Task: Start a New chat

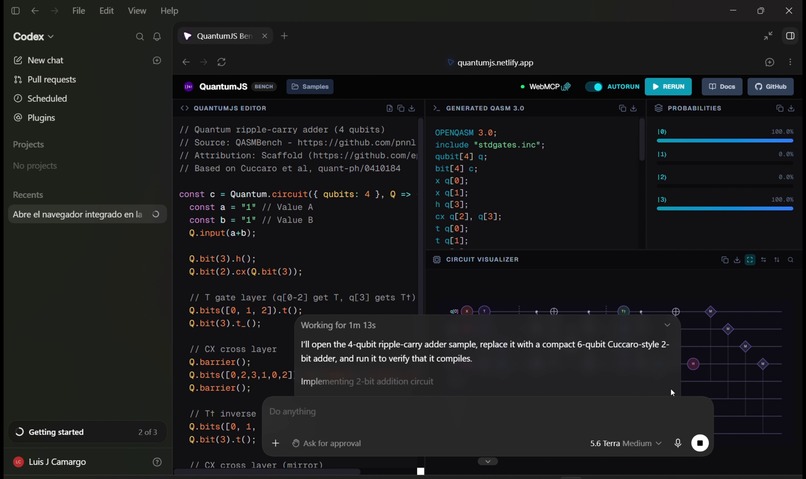Action: pyautogui.click(x=45, y=60)
